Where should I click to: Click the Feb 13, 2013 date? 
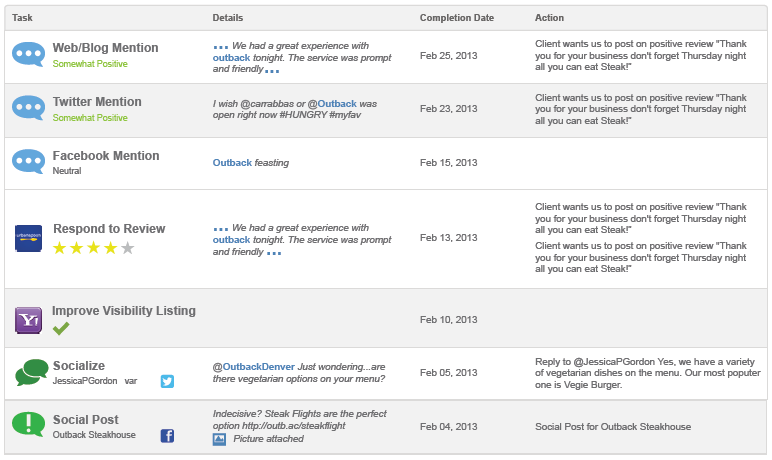[449, 238]
